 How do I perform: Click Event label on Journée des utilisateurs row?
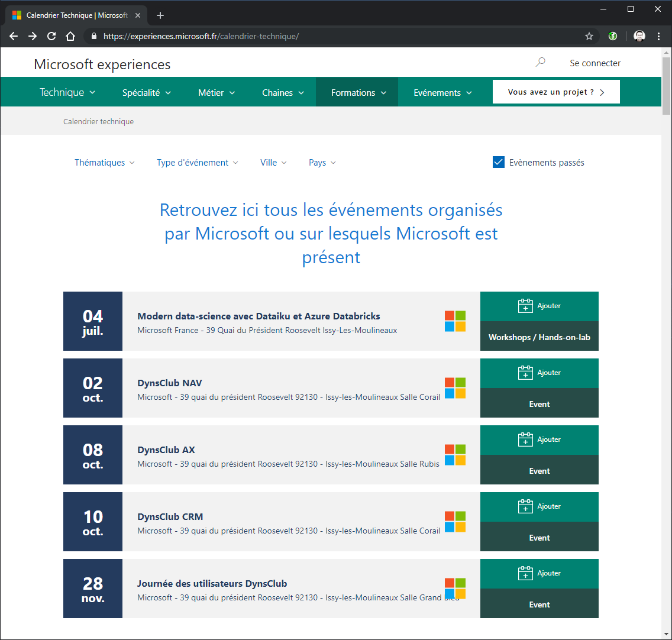[539, 605]
